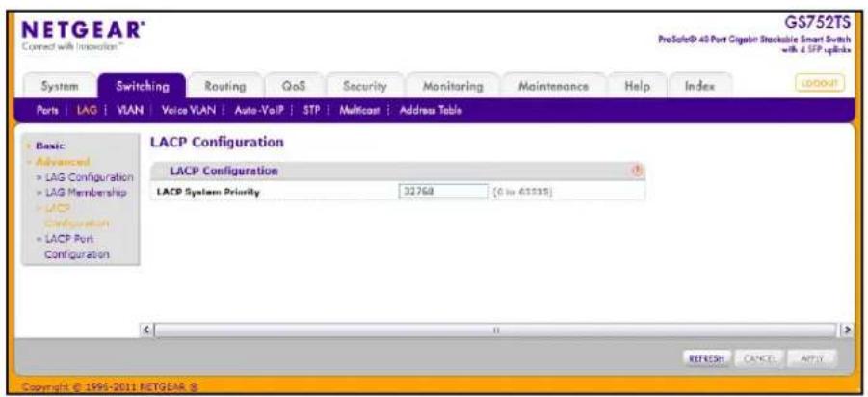868x397 pixels.
Task: Click the horizontal scrollbar right arrow
Action: point(845,330)
